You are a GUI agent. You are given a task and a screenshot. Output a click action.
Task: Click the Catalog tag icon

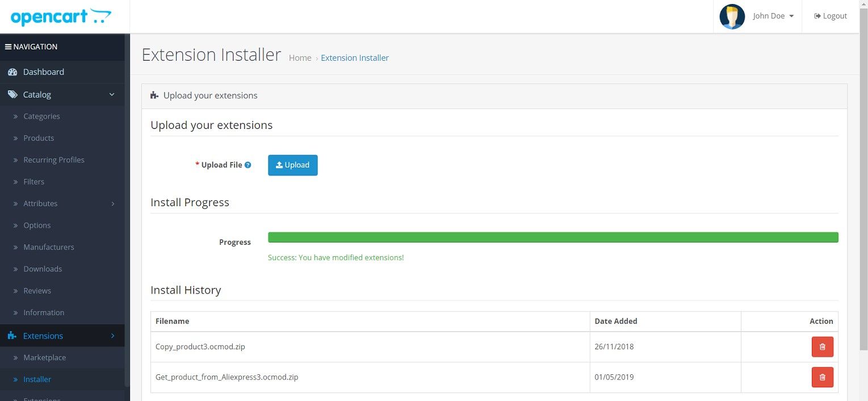(12, 95)
